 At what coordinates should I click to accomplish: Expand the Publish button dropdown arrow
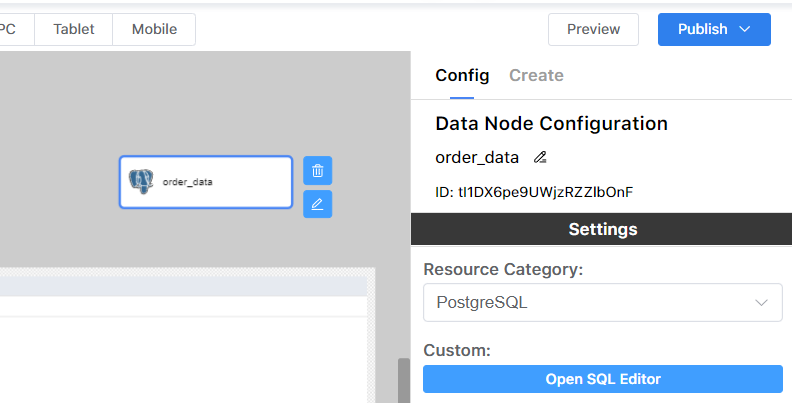coord(744,29)
